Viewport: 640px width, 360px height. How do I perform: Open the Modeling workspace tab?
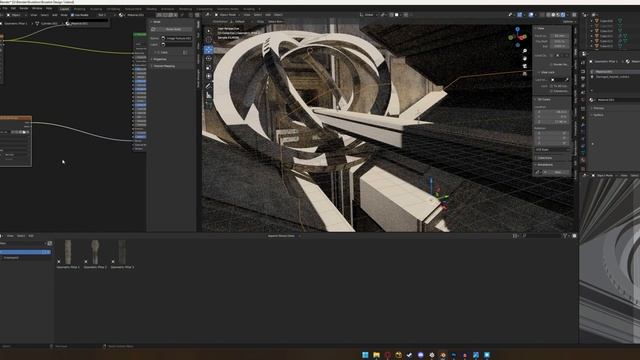click(x=79, y=9)
